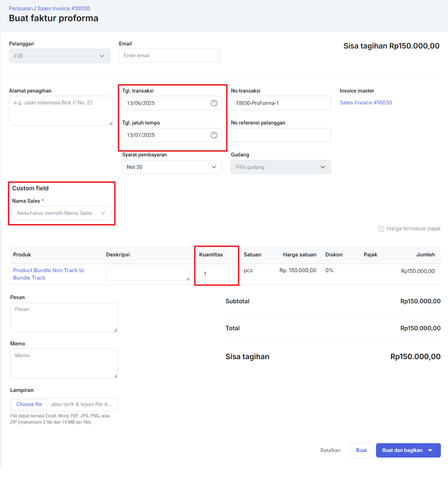Screen dimensions: 448x479
Task: Focus the Enter email input field
Action: (x=169, y=56)
